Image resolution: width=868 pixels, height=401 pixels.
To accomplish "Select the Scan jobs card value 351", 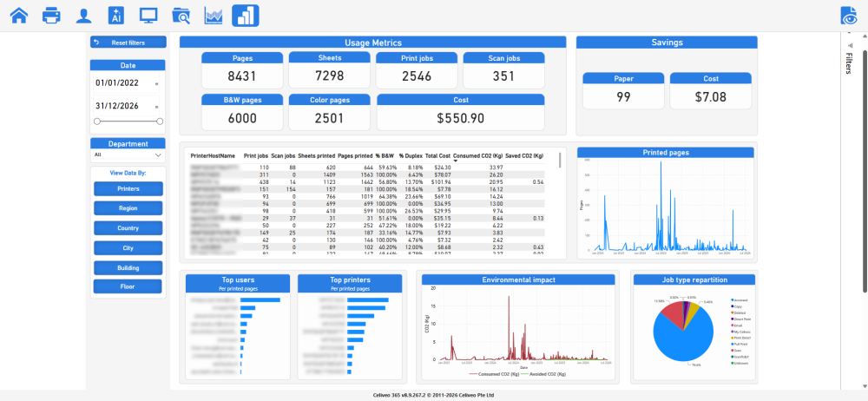I will (x=503, y=76).
